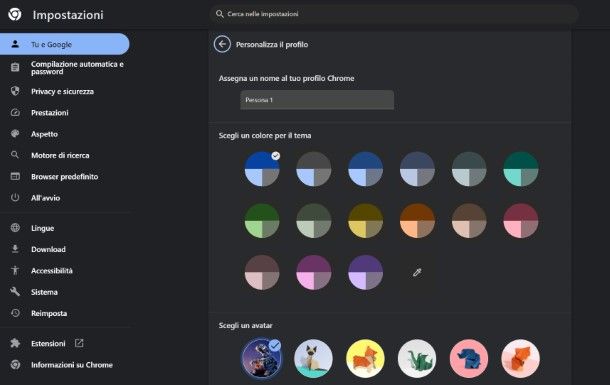The height and width of the screenshot is (385, 610).
Task: Click the accessibility figure icon
Action: coord(15,270)
